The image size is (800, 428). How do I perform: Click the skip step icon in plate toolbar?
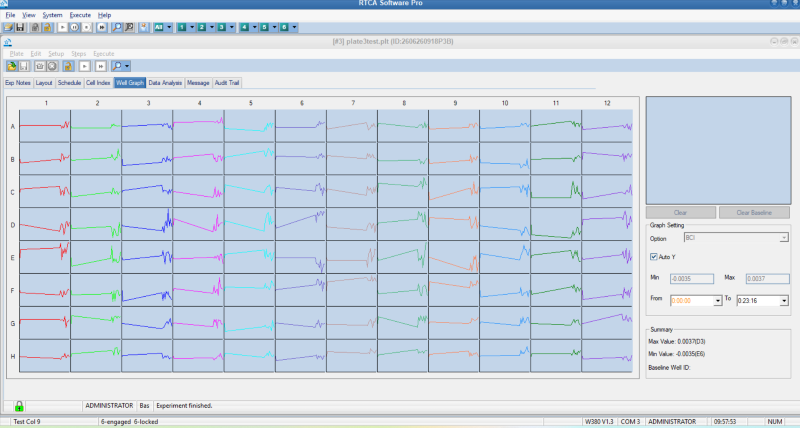(x=101, y=66)
